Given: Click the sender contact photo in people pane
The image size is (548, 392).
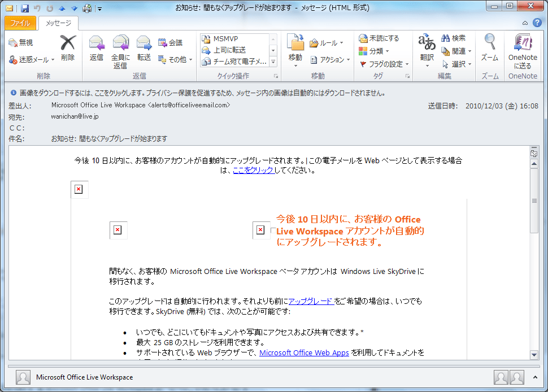Looking at the screenshot, I should click(x=23, y=378).
